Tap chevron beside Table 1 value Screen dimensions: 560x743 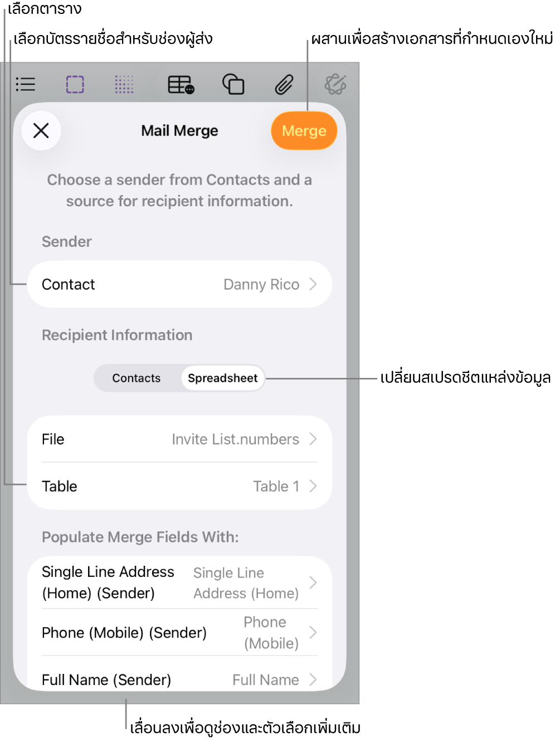click(313, 486)
